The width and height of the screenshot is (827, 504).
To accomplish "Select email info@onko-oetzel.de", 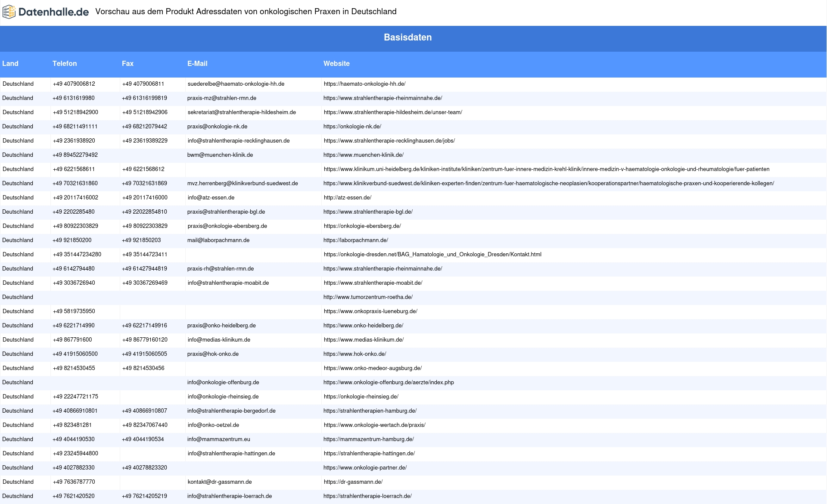I will [213, 425].
